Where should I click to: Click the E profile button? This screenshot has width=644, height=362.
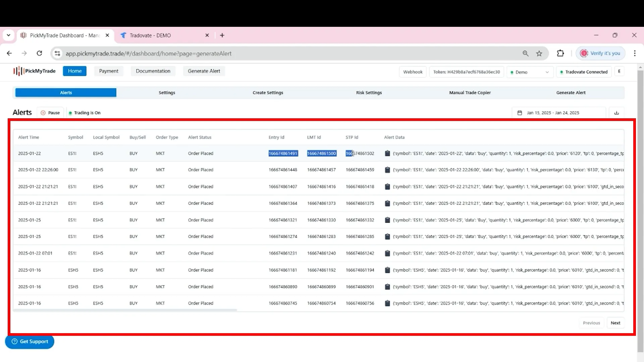click(619, 71)
